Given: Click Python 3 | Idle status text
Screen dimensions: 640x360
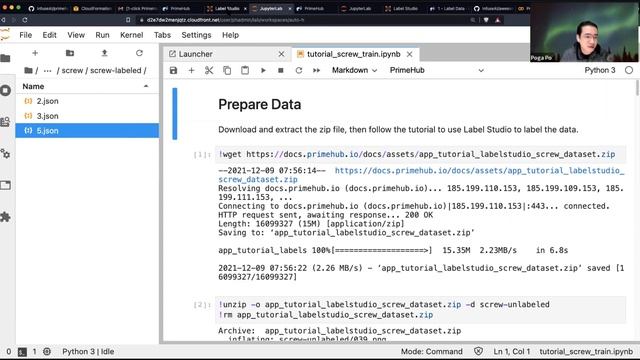Looking at the screenshot, I should 88,351.
